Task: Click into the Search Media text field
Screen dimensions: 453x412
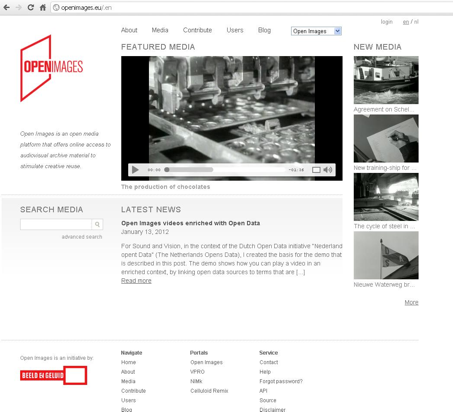Action: [x=56, y=224]
